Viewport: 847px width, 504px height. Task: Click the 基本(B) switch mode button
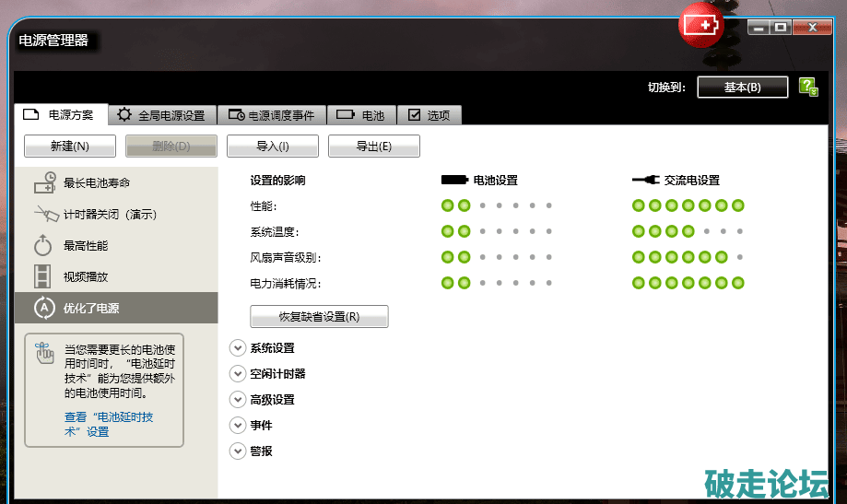coord(742,88)
